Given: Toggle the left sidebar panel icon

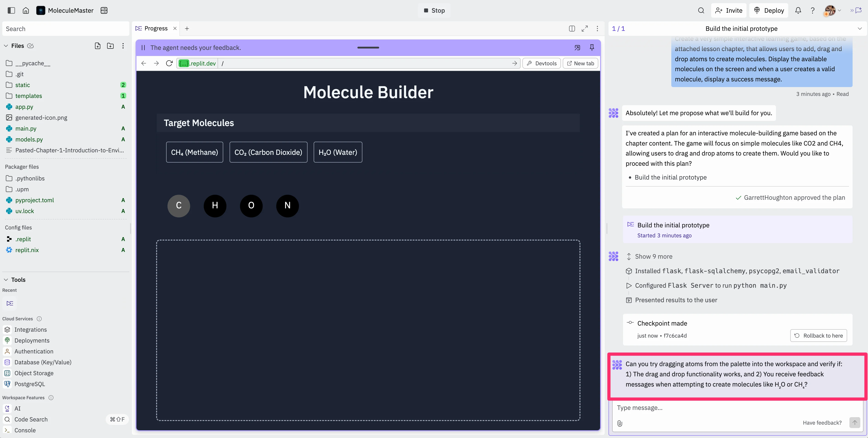Looking at the screenshot, I should 11,10.
